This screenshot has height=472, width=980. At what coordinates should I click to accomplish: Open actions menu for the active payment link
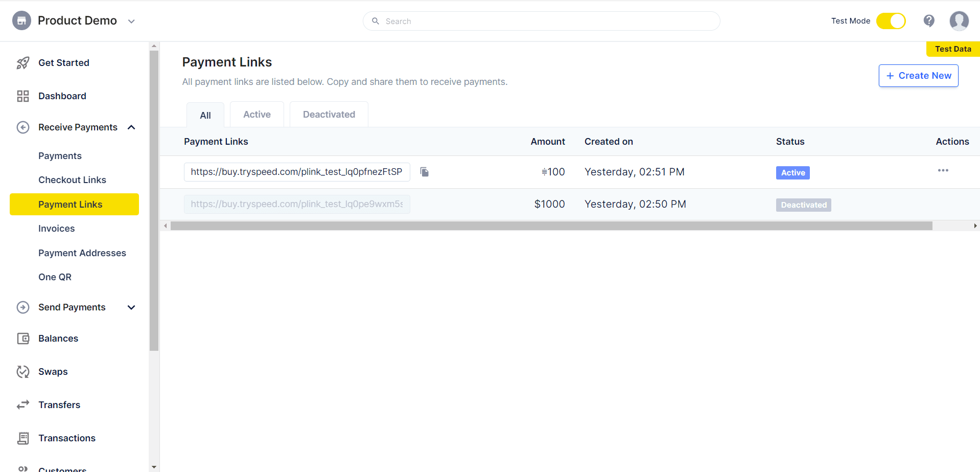(x=943, y=171)
